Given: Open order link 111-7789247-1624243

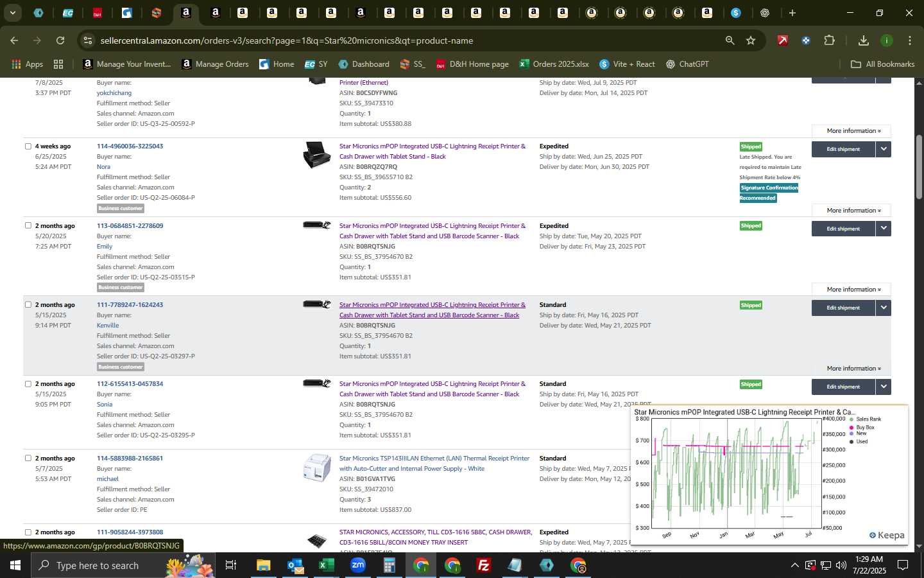Looking at the screenshot, I should [x=130, y=304].
